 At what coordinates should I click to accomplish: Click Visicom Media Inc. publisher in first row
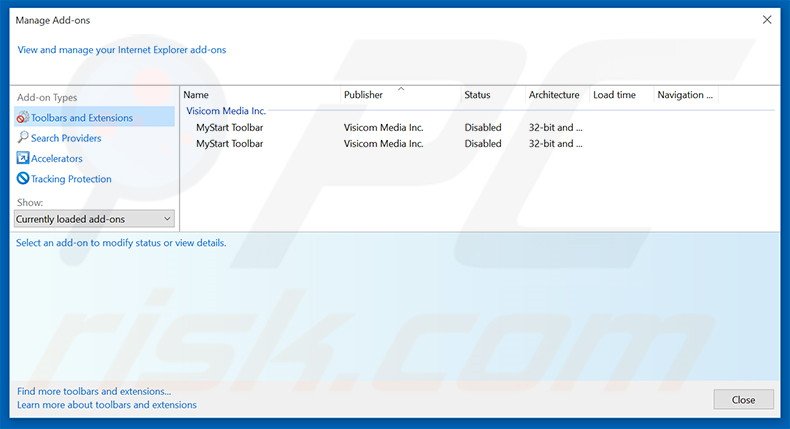(383, 128)
